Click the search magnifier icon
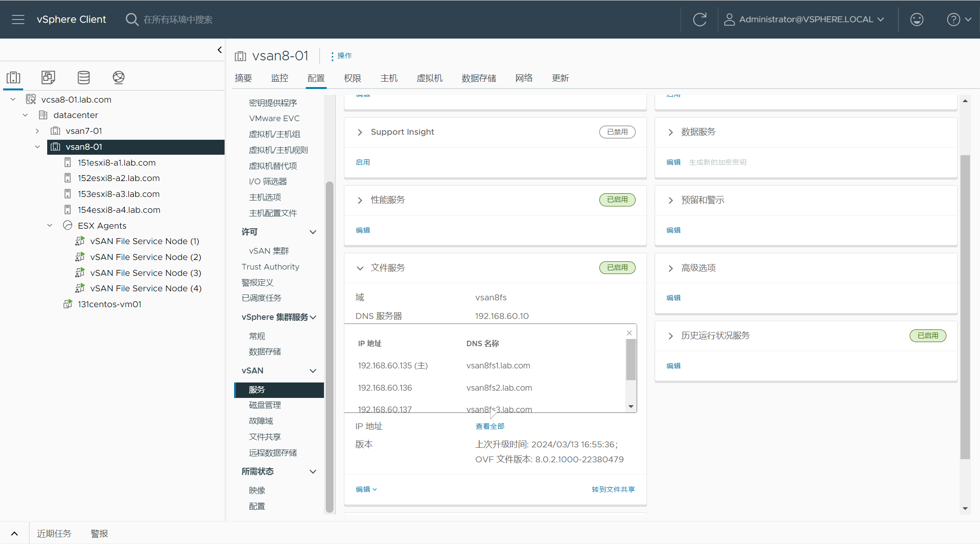 (132, 20)
